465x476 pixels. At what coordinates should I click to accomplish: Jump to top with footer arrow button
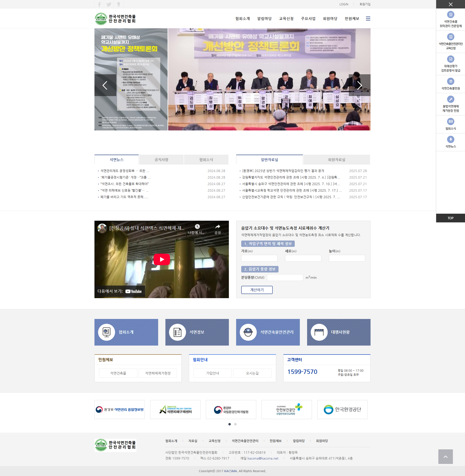coord(445,456)
